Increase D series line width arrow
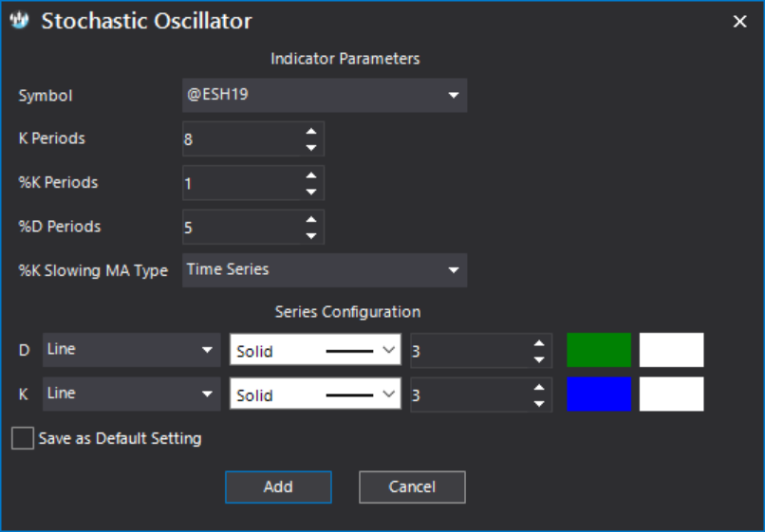Image resolution: width=765 pixels, height=532 pixels. [x=538, y=343]
